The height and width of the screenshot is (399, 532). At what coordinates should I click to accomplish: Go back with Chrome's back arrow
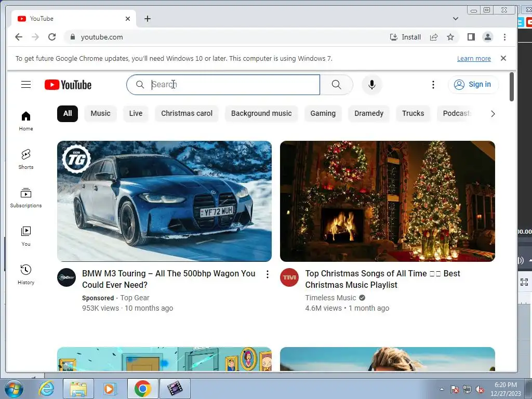(x=19, y=37)
